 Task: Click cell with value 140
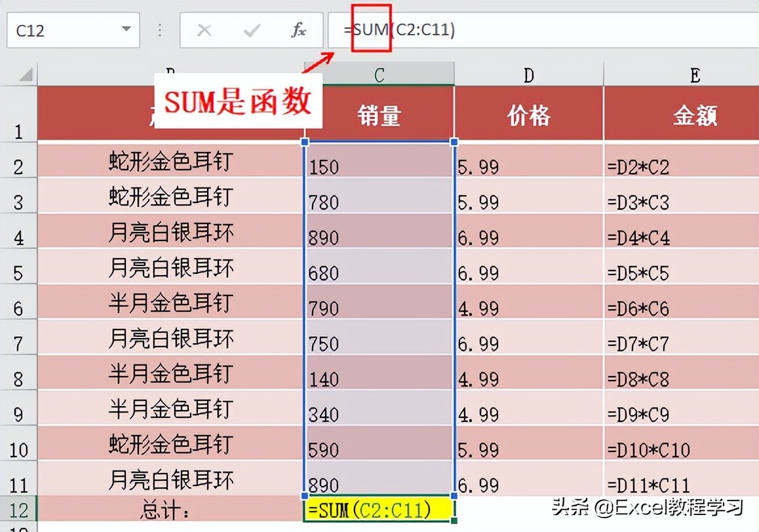(x=379, y=372)
